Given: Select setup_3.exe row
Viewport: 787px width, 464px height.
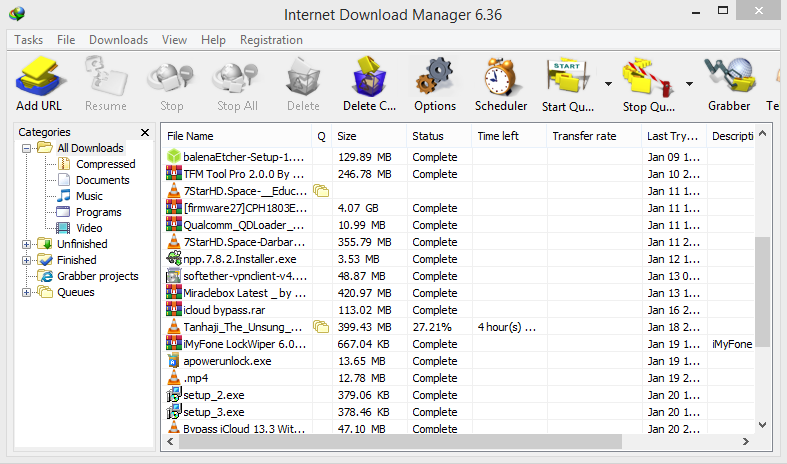Looking at the screenshot, I should coord(458,412).
